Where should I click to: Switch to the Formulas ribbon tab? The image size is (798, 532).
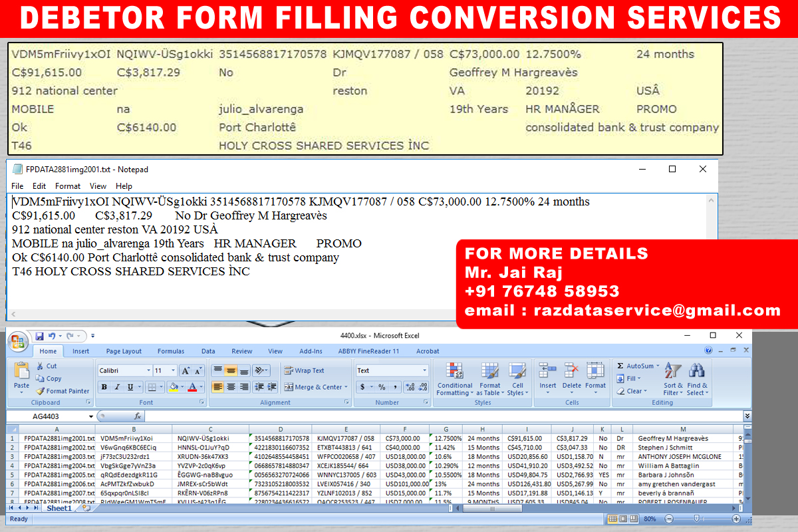[171, 351]
